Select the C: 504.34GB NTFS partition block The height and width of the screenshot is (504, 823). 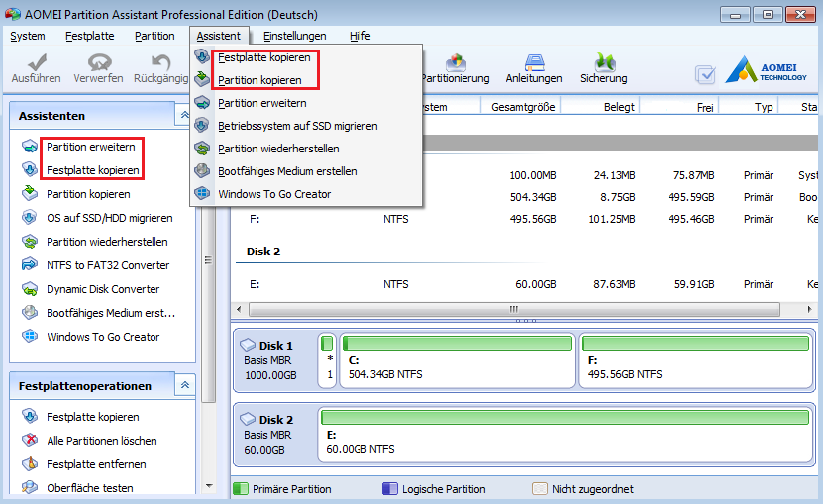click(x=458, y=359)
